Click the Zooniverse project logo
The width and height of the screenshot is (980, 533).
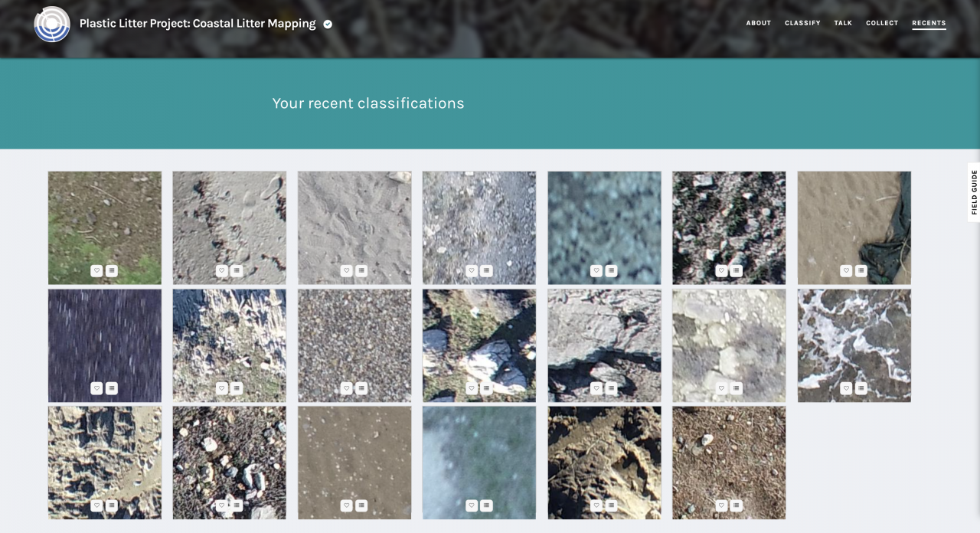click(x=52, y=24)
